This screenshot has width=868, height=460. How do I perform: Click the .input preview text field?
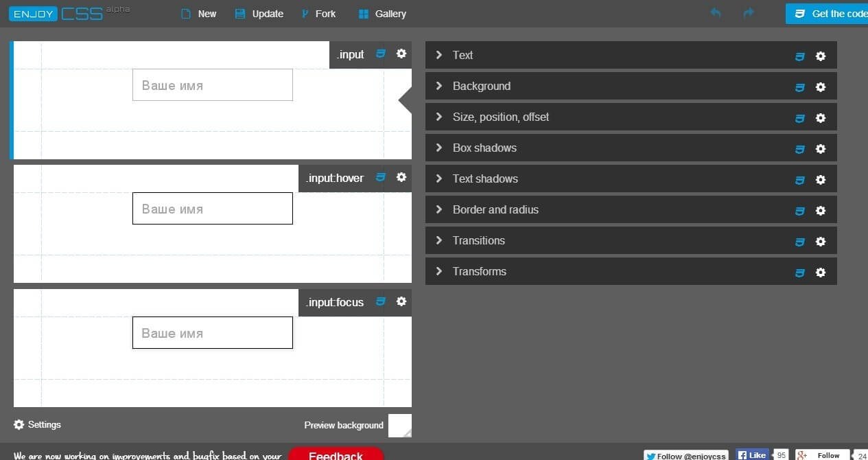tap(213, 85)
